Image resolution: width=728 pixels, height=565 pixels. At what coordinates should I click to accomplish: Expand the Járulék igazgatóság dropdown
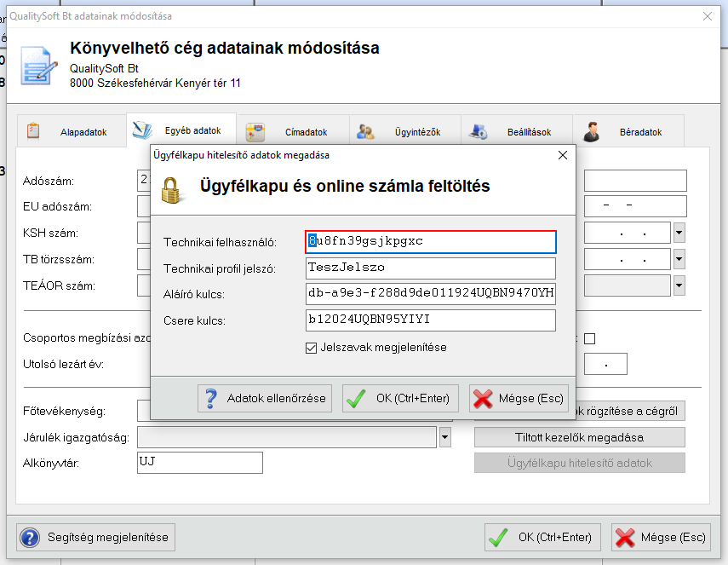tap(444, 437)
